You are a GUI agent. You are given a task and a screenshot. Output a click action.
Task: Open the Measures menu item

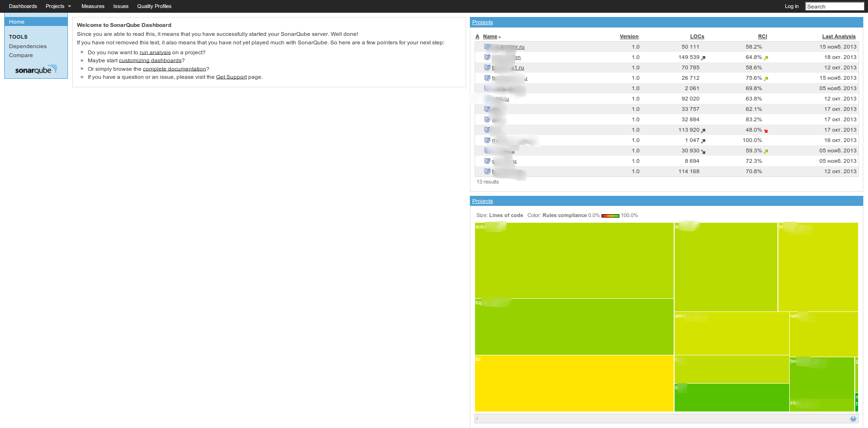pos(93,6)
